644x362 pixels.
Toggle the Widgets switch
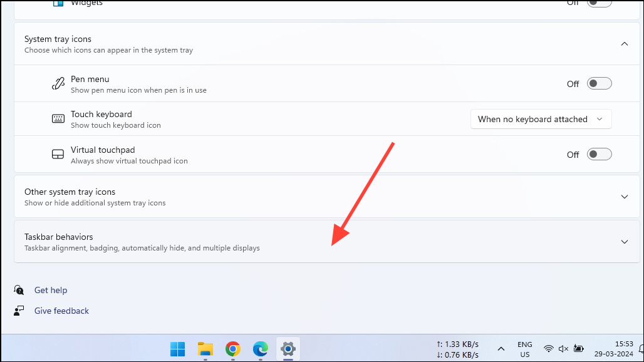(599, 3)
